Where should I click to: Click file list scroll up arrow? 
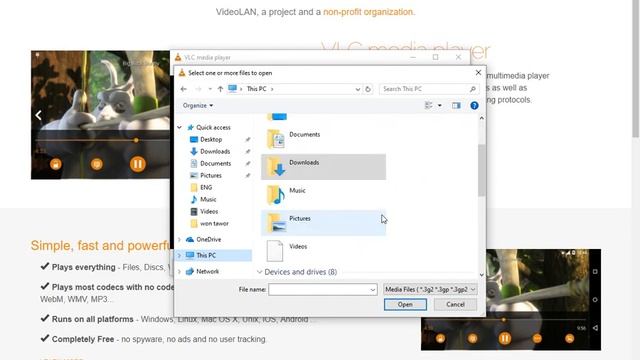482,118
